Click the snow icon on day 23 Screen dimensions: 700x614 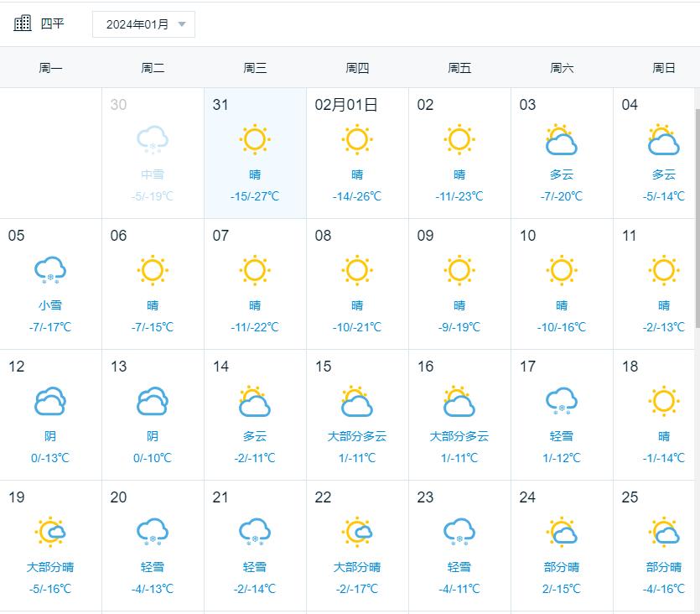point(459,532)
